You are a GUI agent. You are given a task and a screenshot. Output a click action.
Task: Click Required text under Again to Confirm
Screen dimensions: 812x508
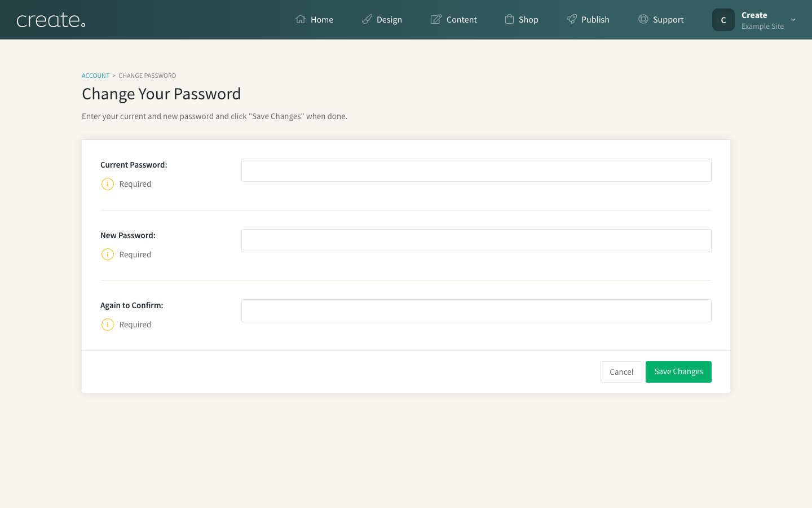coord(135,325)
